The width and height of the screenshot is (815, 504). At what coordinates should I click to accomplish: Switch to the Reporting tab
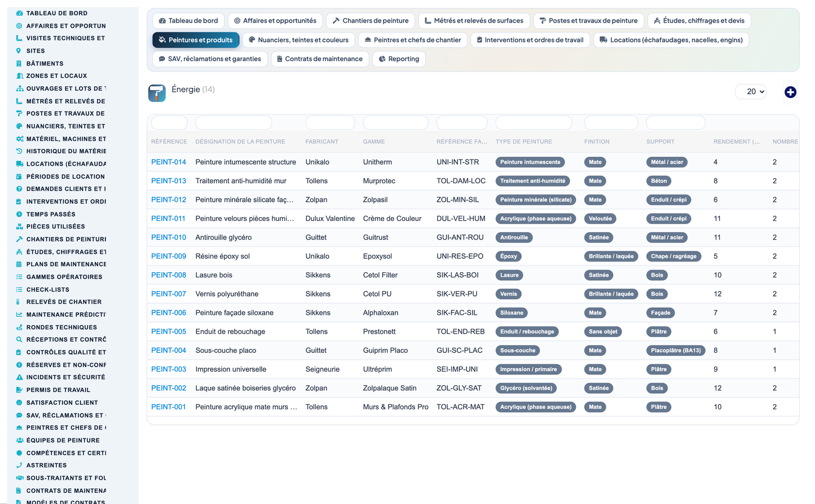click(399, 59)
